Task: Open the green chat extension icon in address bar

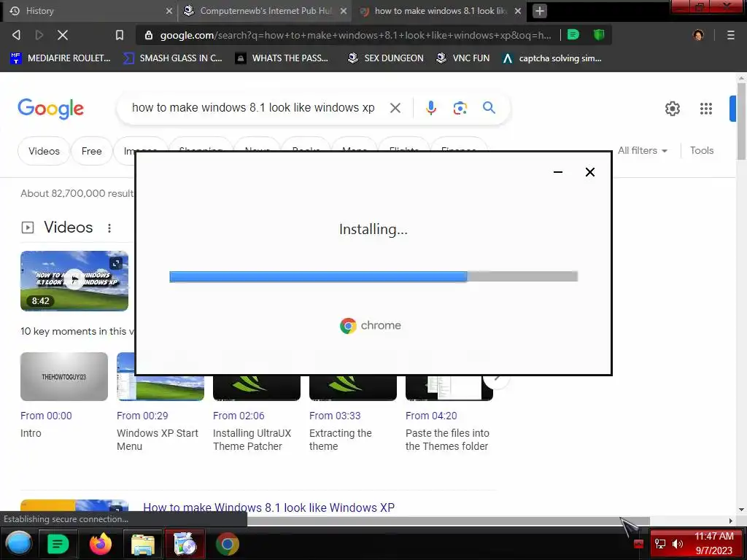Action: coord(573,35)
